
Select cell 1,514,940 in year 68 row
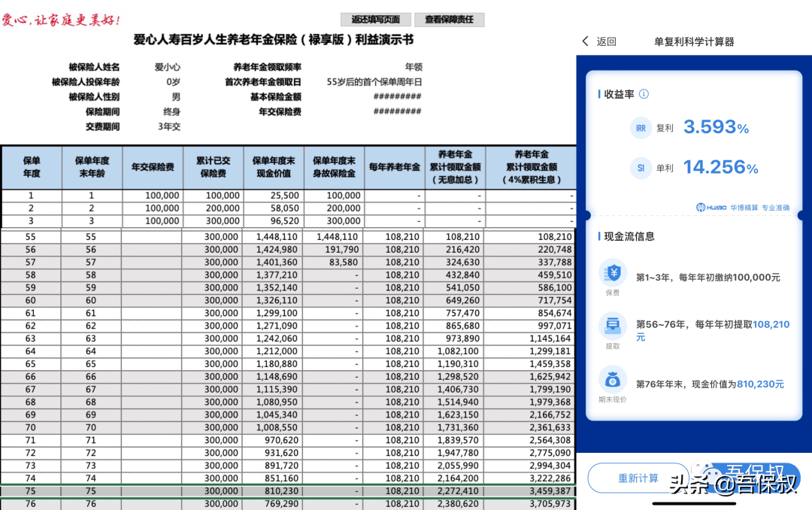[453, 402]
